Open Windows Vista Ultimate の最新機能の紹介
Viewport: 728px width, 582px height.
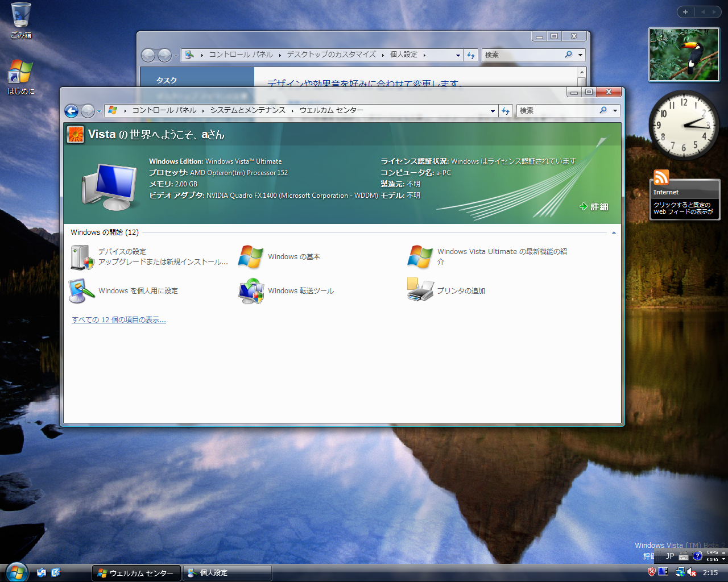pos(488,257)
